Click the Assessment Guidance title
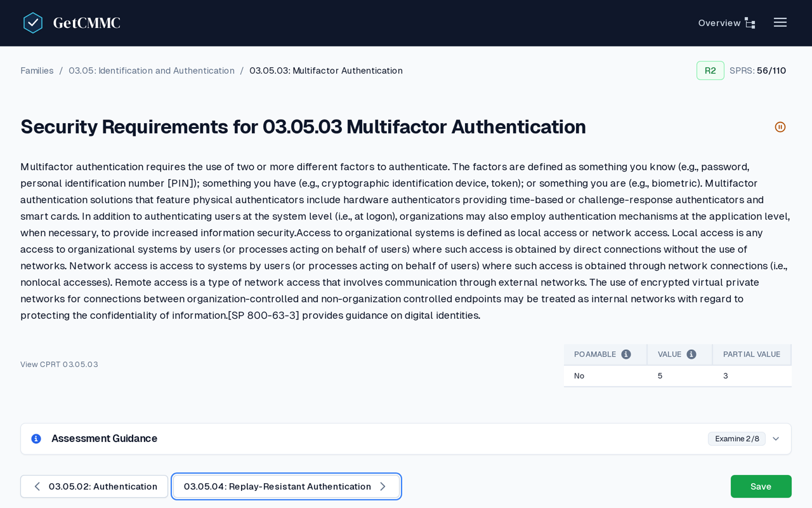The image size is (812, 508). [104, 439]
